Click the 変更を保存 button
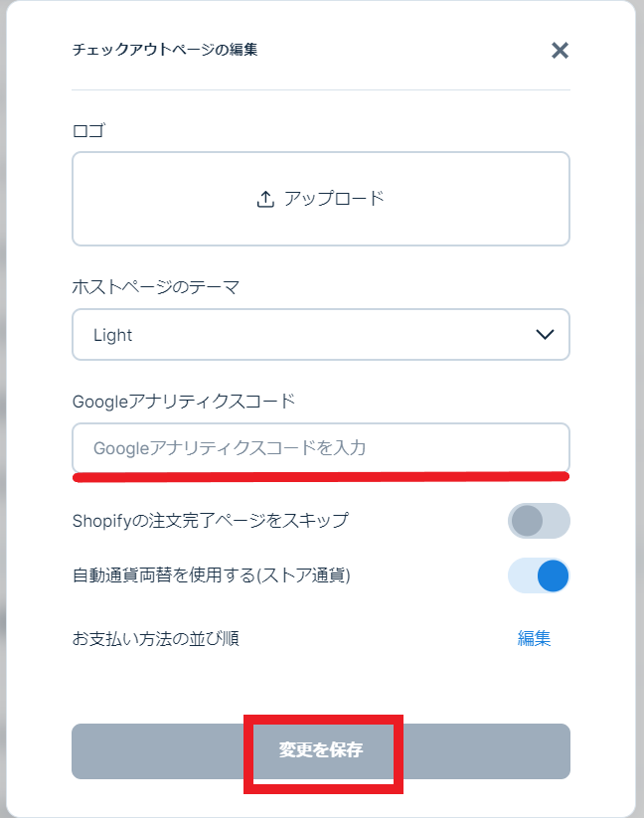This screenshot has height=818, width=644. click(320, 750)
